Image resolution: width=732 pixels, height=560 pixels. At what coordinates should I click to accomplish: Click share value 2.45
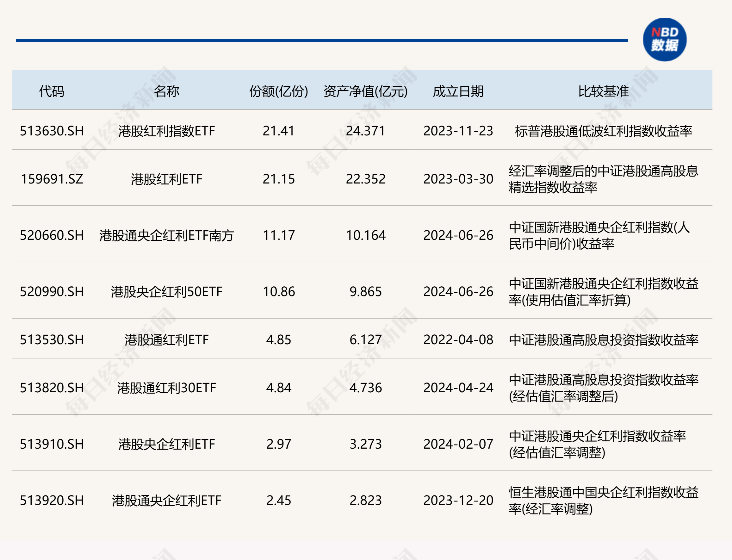[x=279, y=500]
